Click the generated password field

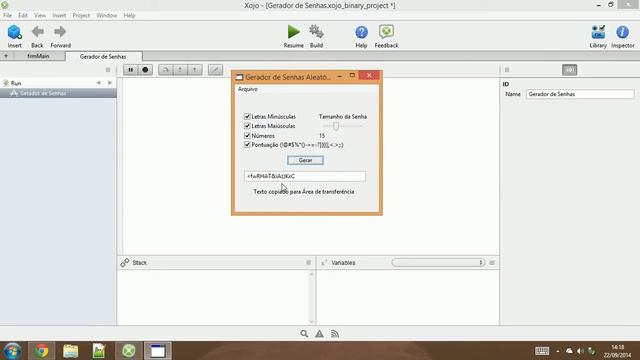pos(305,176)
